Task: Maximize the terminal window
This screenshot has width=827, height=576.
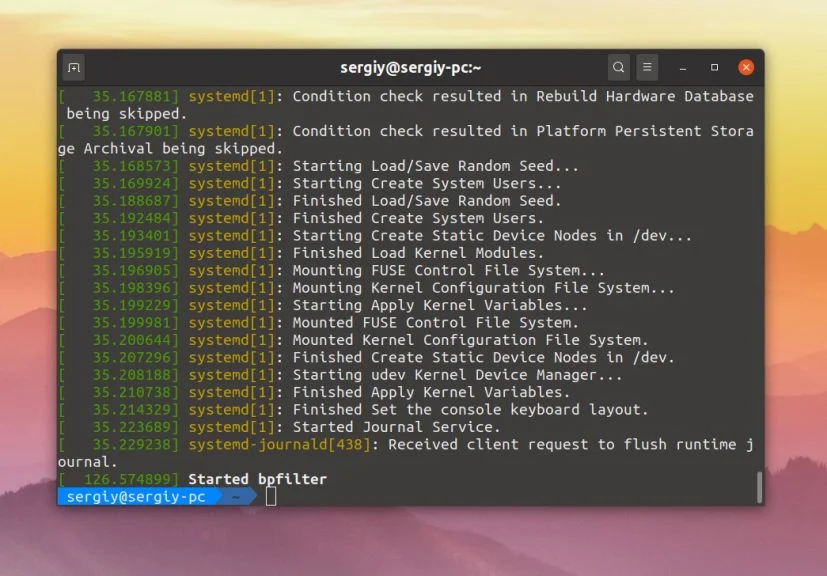Action: point(714,67)
